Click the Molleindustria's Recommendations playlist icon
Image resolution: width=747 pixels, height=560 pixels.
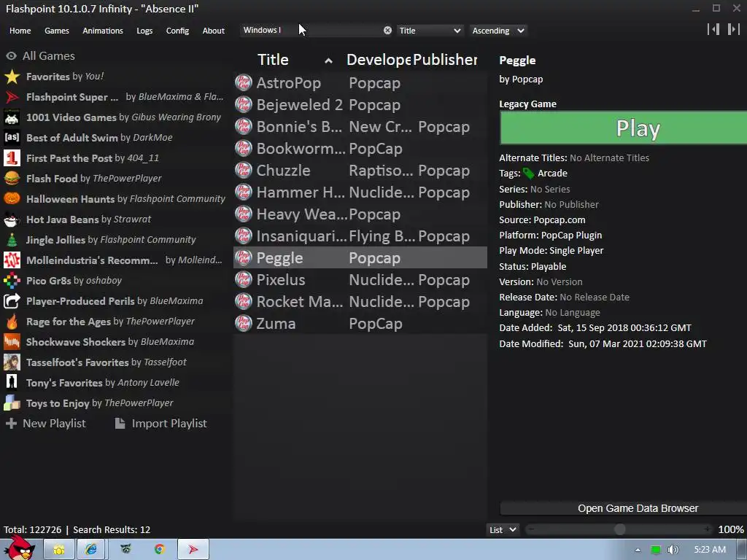[12, 260]
